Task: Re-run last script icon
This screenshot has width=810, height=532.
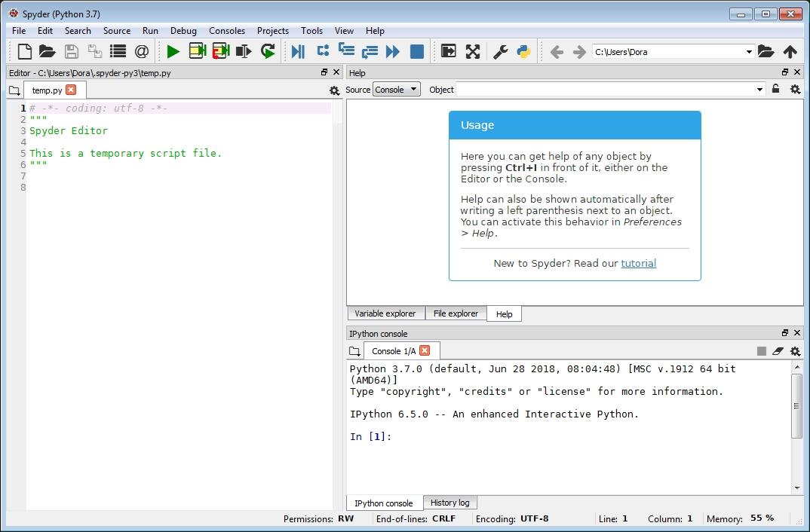Action: (268, 51)
